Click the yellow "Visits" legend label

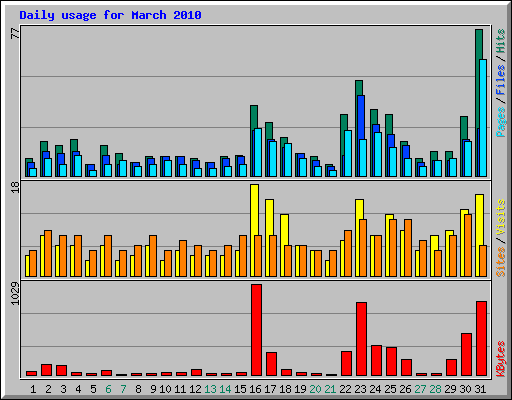[x=500, y=217]
